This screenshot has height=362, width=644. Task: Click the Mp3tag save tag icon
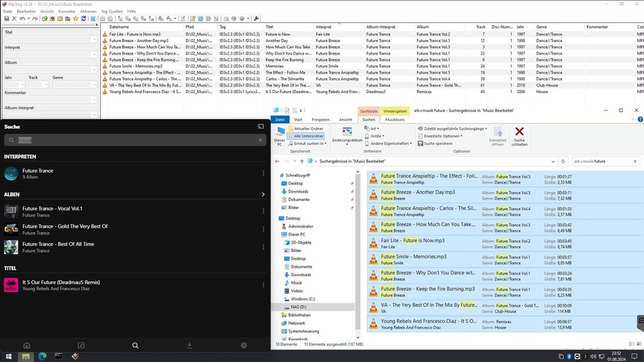pyautogui.click(x=7, y=18)
